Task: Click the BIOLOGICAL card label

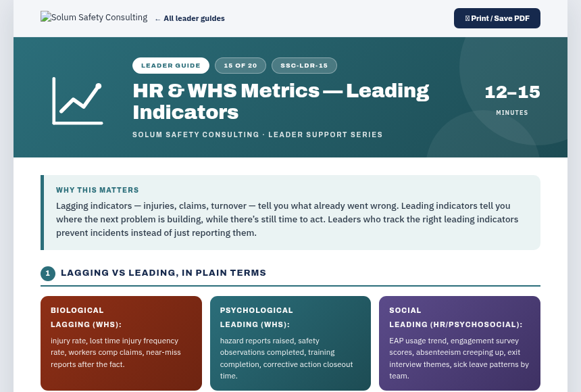Action: click(77, 310)
